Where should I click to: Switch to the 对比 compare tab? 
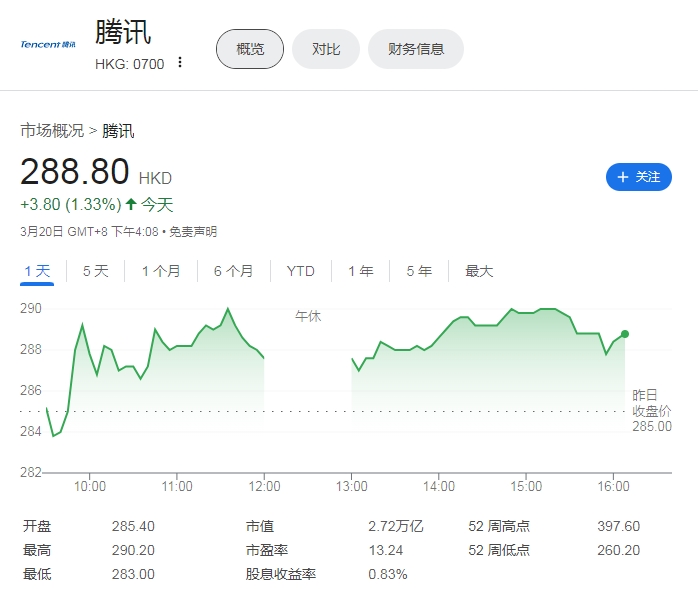[326, 49]
